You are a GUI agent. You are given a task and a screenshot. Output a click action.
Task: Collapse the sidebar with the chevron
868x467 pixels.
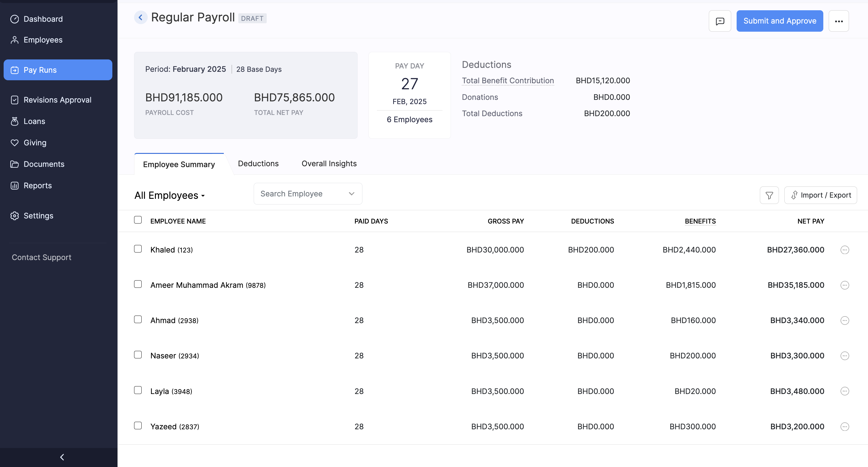click(62, 457)
